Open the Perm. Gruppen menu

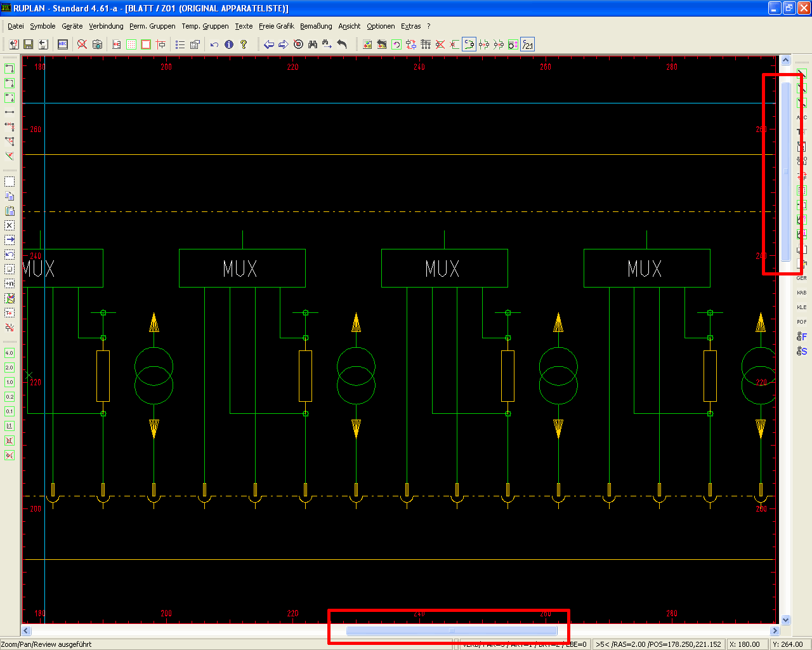(152, 26)
